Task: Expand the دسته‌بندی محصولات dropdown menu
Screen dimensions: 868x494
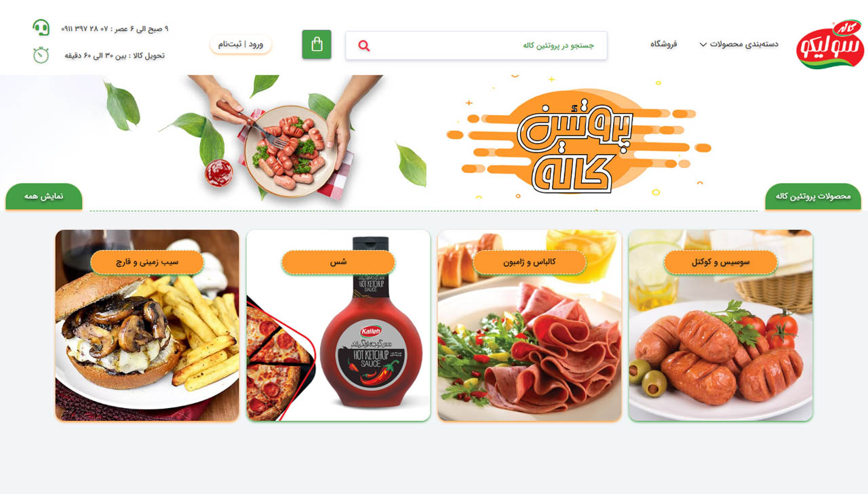Action: pos(739,44)
